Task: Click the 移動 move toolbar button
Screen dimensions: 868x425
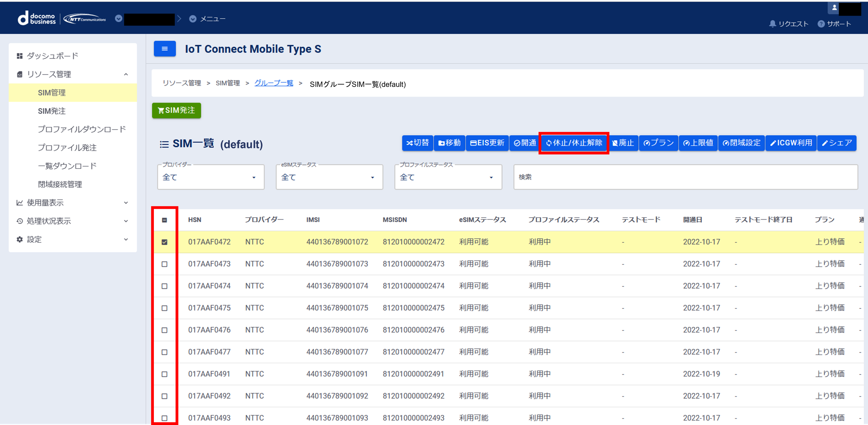Action: (449, 143)
